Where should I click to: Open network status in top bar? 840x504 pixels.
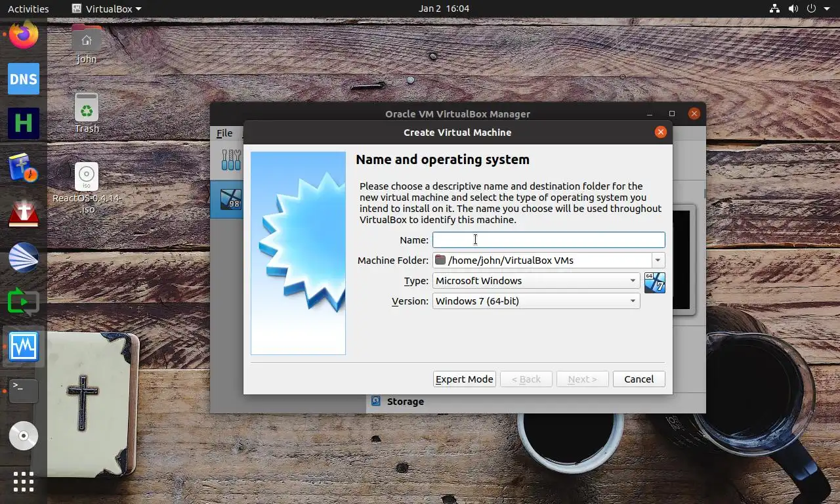(774, 9)
